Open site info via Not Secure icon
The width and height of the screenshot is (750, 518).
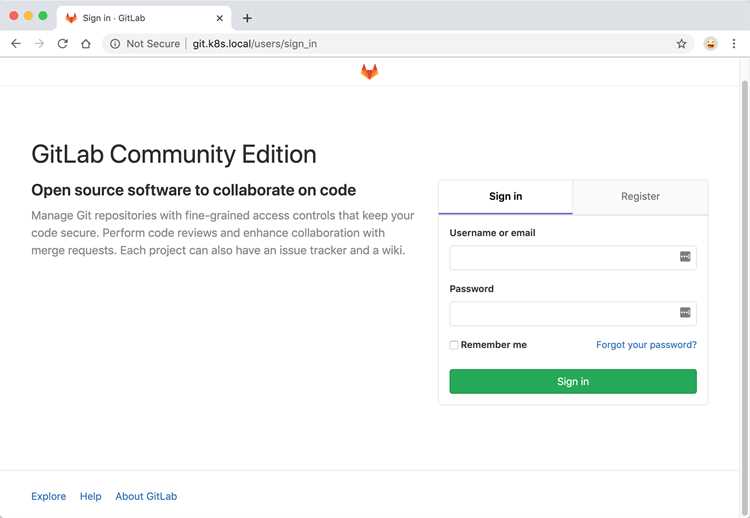[x=115, y=44]
